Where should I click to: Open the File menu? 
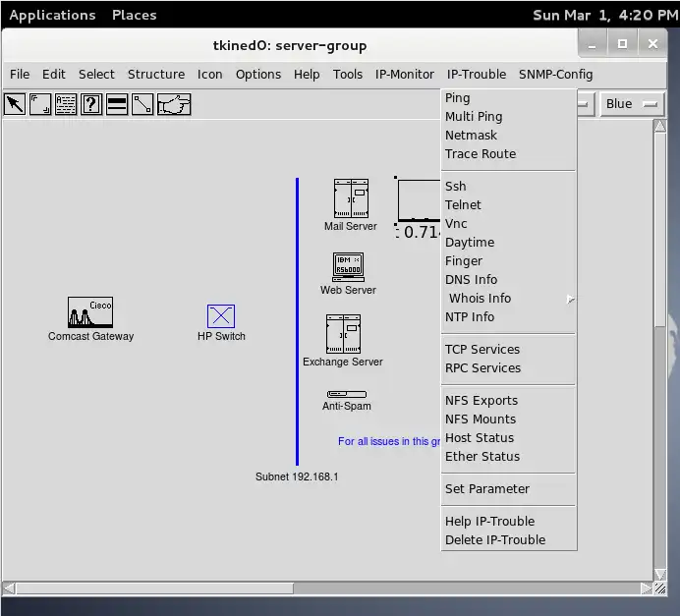[20, 74]
